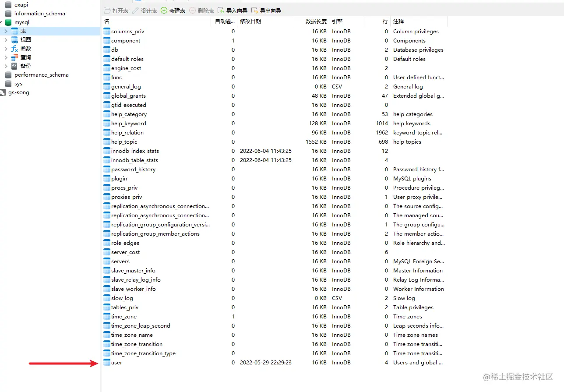Viewport: 564px width, 392px height.
Task: Click the table icon beside plugin
Action: coord(107,178)
